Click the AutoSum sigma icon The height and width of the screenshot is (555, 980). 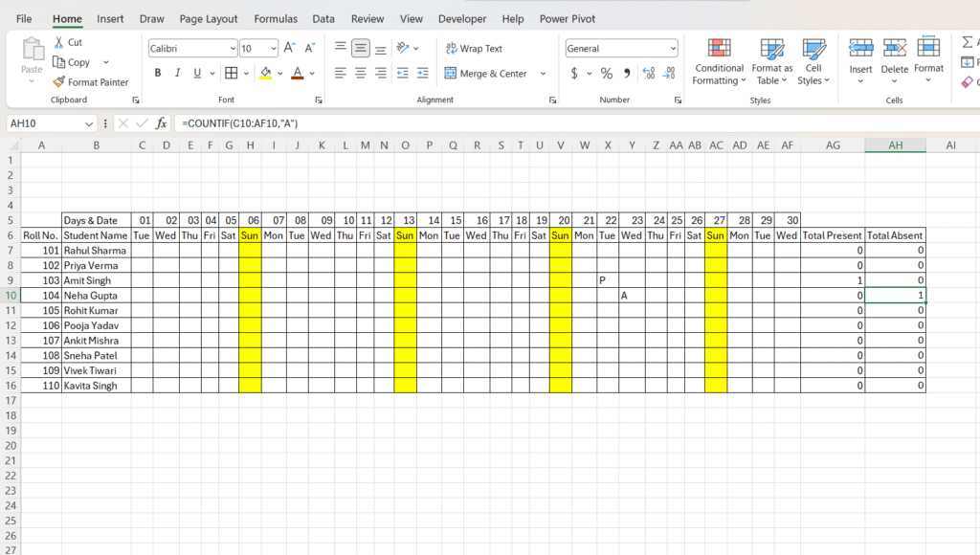tap(968, 42)
